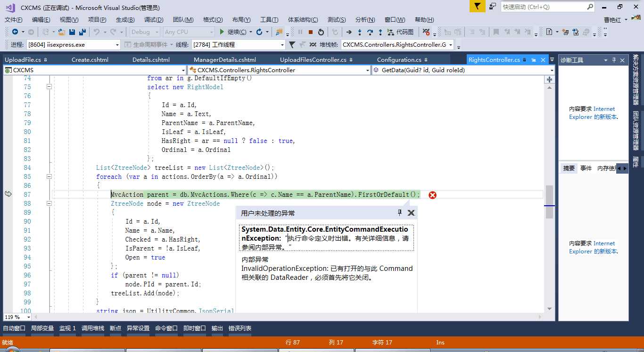644x352 pixels.
Task: Click the editor vertical scrollbar thumb
Action: 549,202
